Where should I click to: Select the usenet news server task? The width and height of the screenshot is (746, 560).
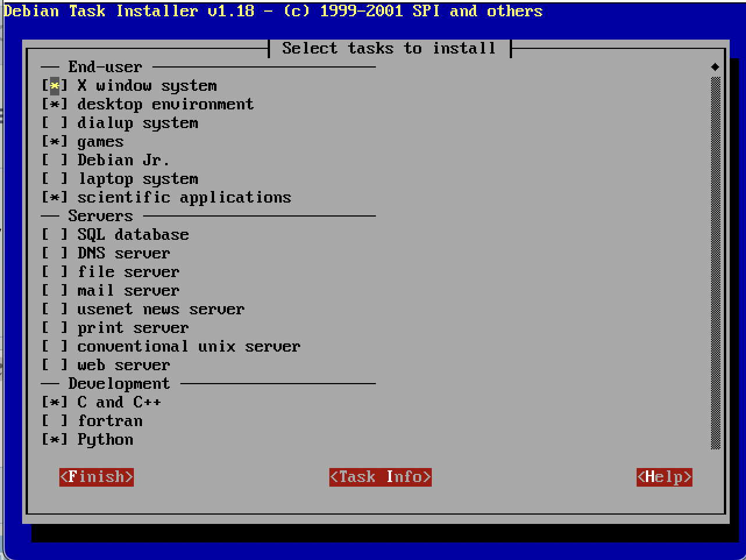pos(55,310)
